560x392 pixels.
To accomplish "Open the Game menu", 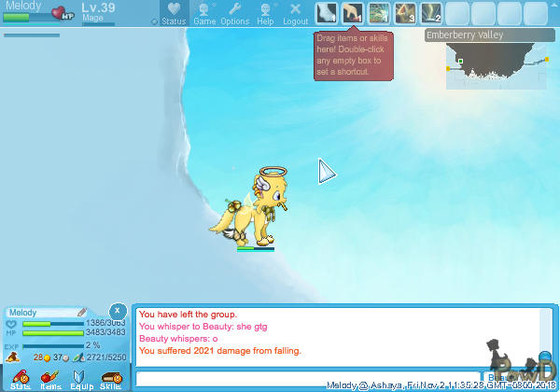I will (x=203, y=13).
